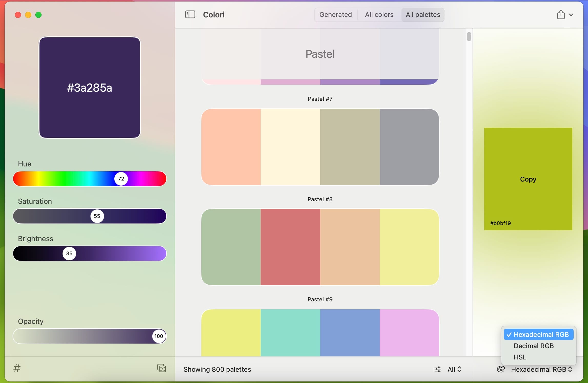Select the sage green swatch in Pastel #8
The image size is (588, 383).
pyautogui.click(x=231, y=247)
